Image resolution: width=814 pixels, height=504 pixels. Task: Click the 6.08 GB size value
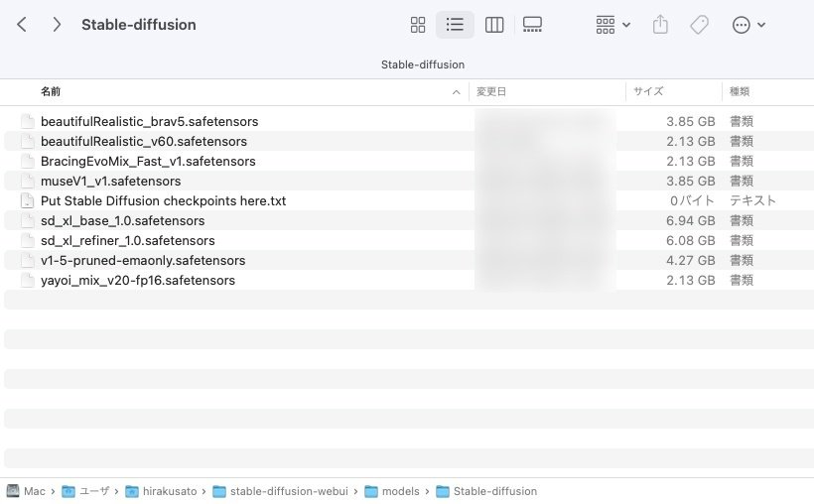coord(691,240)
